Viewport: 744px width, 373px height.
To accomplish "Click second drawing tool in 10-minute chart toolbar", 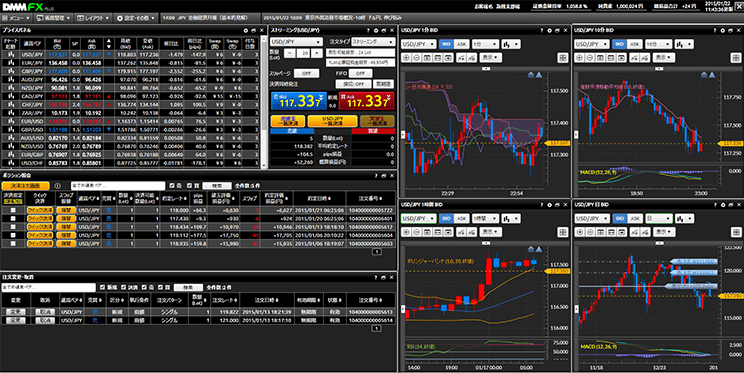I will click(x=644, y=58).
